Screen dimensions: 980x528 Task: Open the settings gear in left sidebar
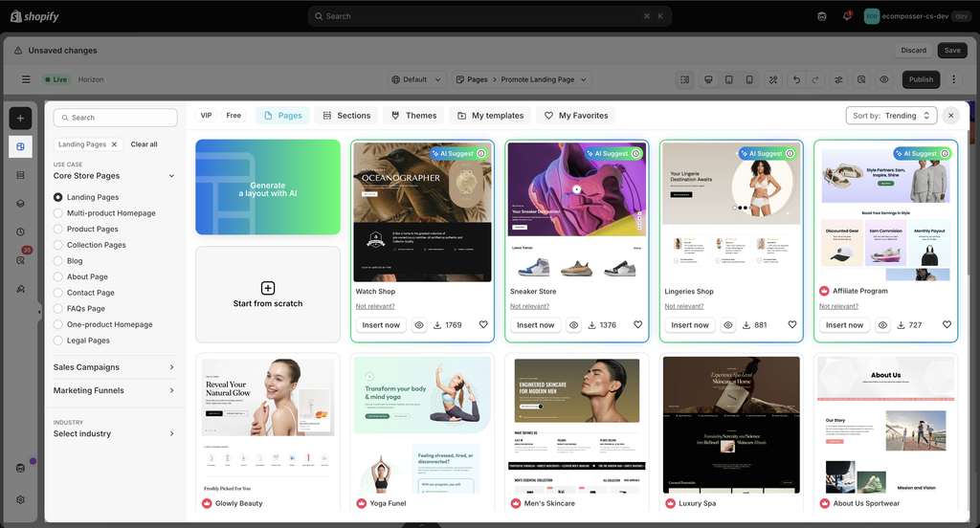[20, 500]
